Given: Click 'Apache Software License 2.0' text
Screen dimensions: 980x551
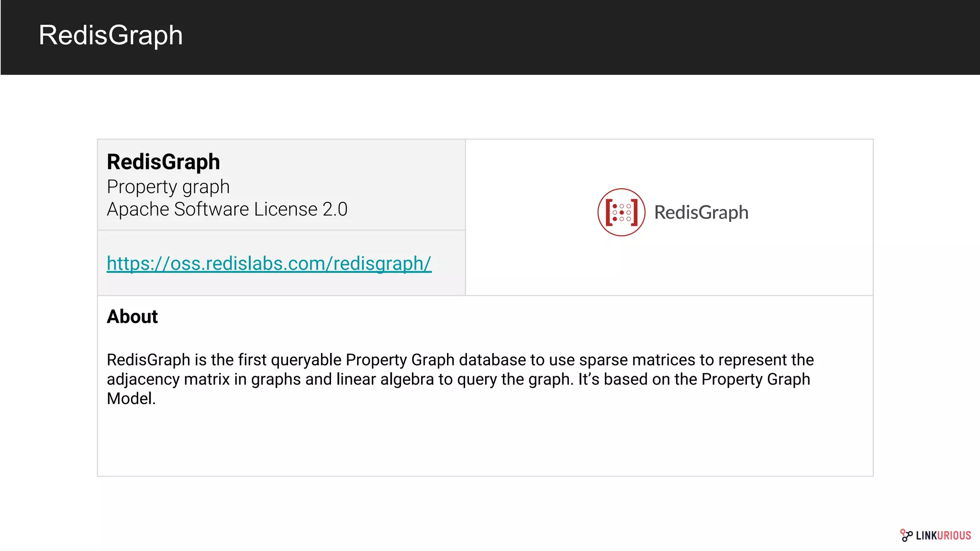Looking at the screenshot, I should coord(227,209).
